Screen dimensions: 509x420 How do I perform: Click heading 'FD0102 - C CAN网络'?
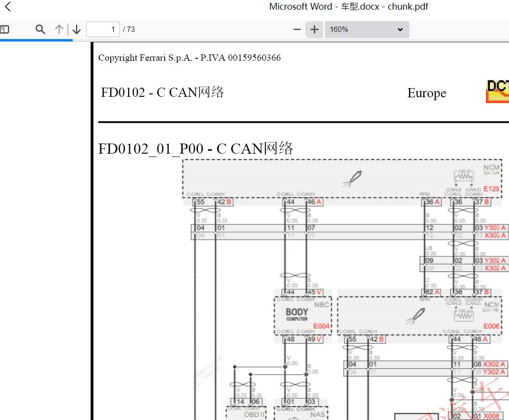[162, 92]
